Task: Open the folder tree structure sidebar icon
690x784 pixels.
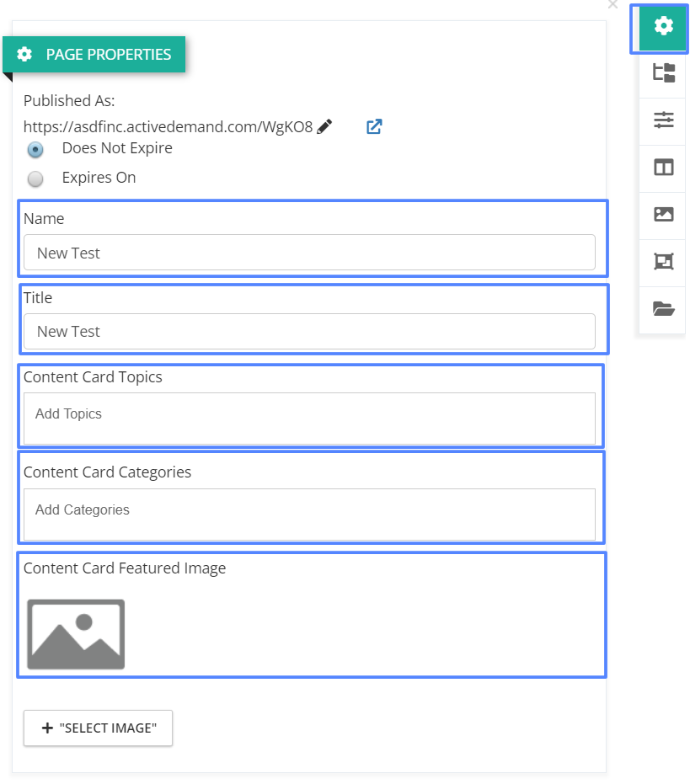Action: coord(664,73)
